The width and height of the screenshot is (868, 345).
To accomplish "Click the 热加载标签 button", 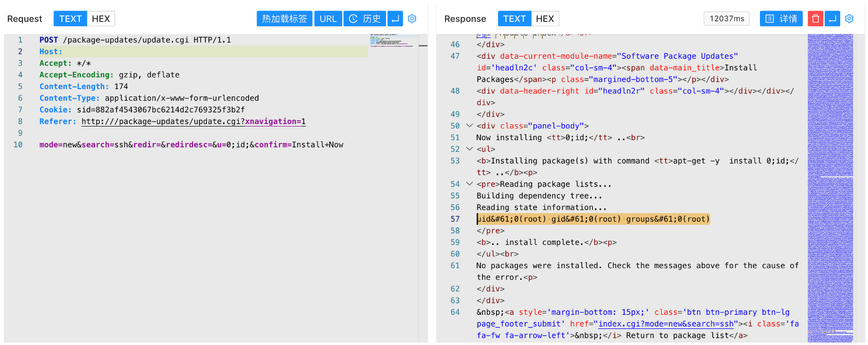I will pos(284,18).
